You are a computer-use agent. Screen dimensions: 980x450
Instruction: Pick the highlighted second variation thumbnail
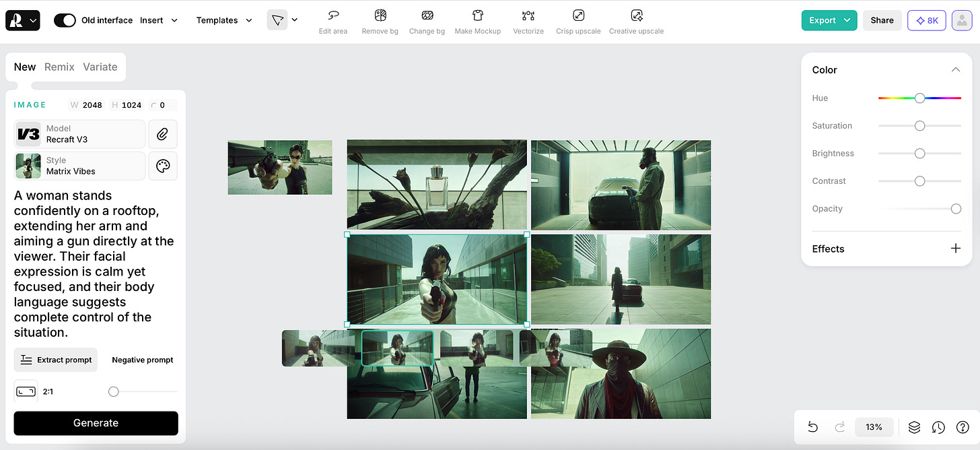[x=397, y=348]
